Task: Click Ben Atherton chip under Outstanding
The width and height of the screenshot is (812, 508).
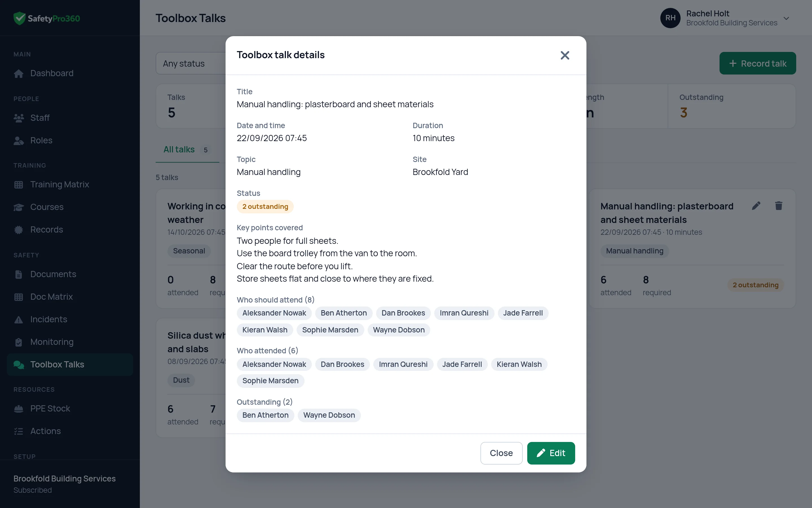Action: (x=265, y=415)
